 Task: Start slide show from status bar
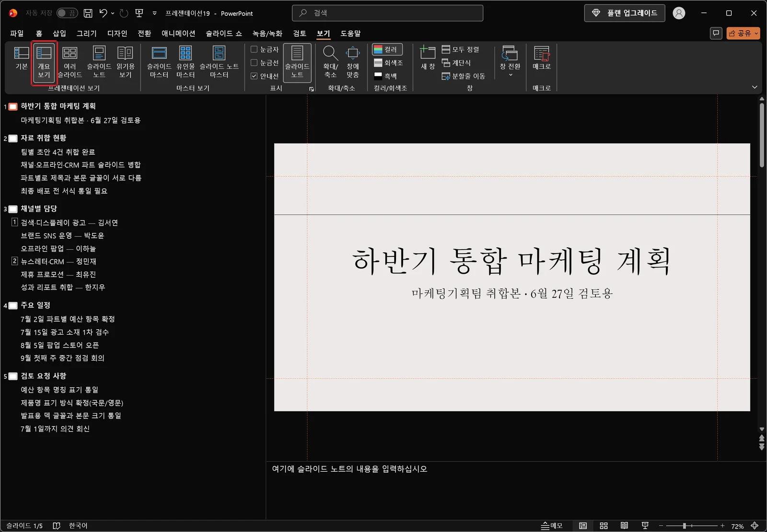tap(645, 526)
